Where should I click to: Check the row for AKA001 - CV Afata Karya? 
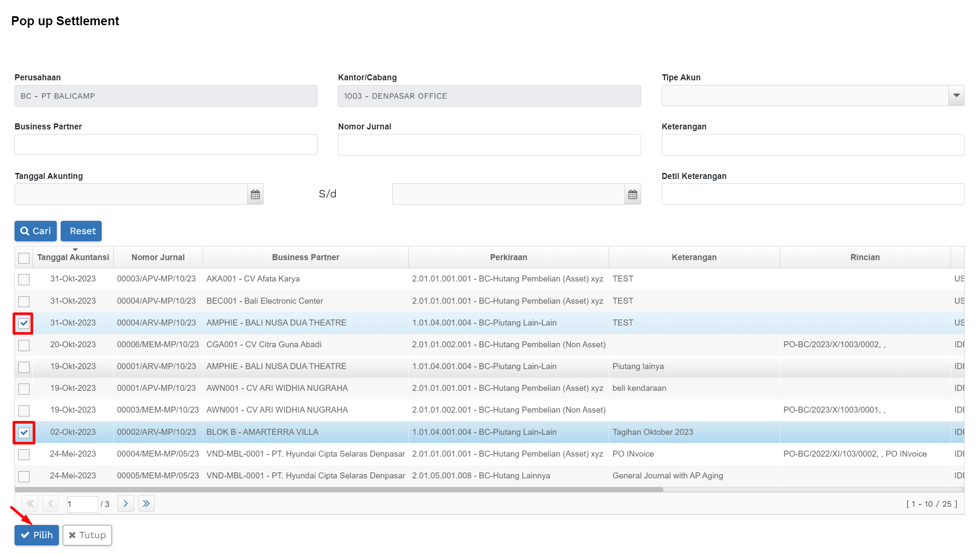(x=24, y=279)
